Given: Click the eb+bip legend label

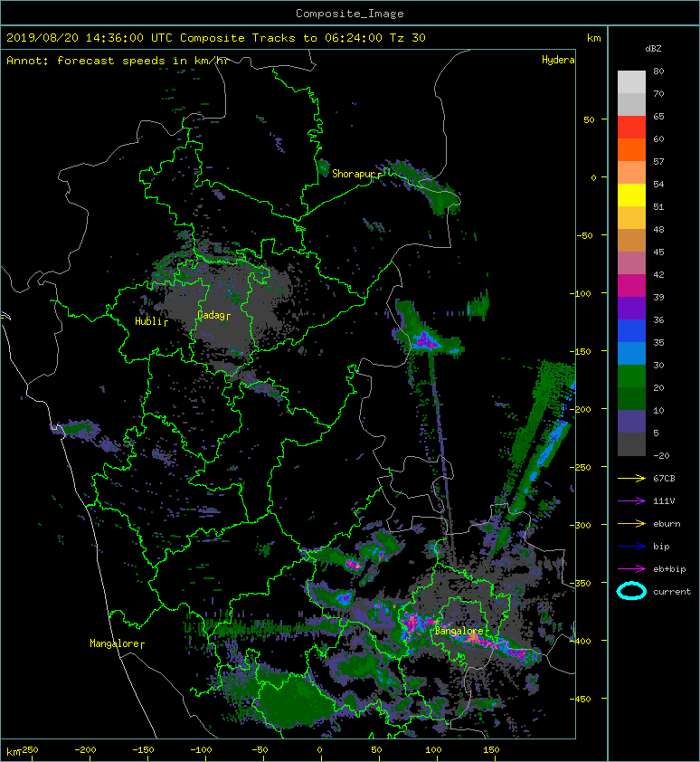Looking at the screenshot, I should coord(669,569).
